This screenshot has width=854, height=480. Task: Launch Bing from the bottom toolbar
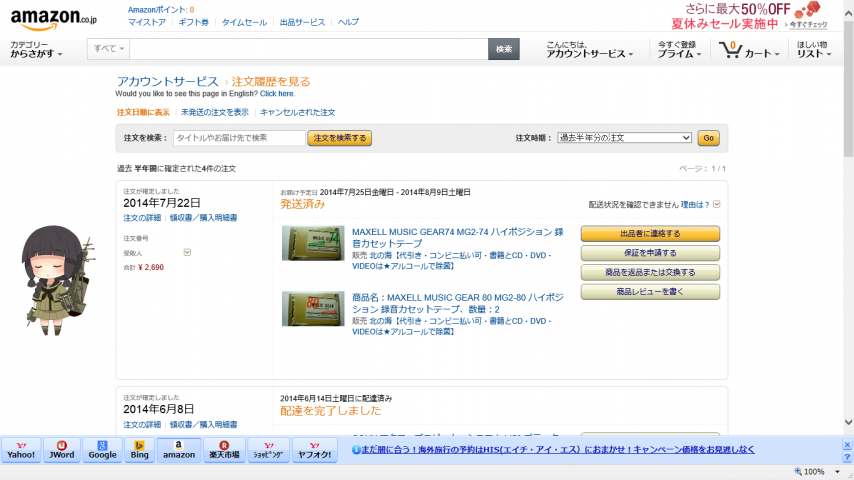[x=139, y=450]
